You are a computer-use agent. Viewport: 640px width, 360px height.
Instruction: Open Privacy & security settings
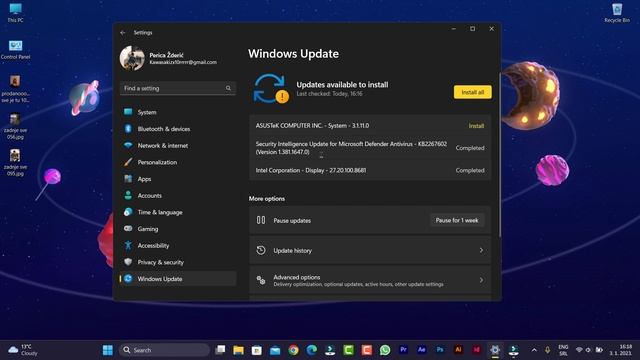[x=178, y=262]
